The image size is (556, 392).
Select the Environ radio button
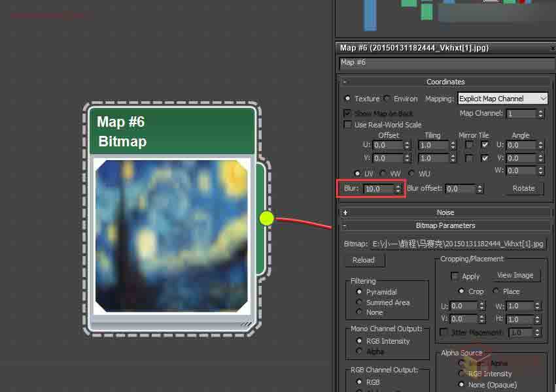[x=387, y=99]
